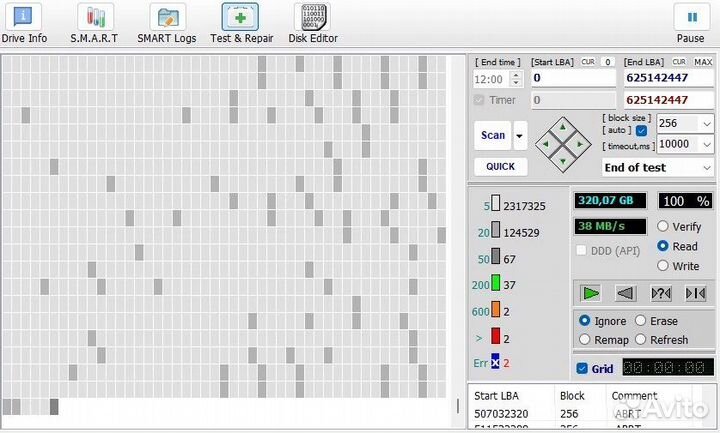Screen dimensions: 720x433
Task: Click the QUICK scan button
Action: pyautogui.click(x=501, y=167)
